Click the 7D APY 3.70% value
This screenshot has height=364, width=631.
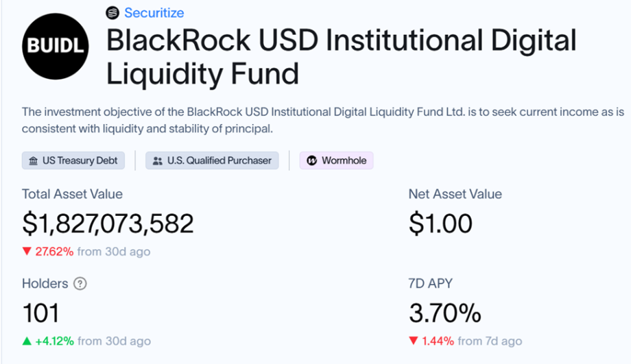[444, 313]
